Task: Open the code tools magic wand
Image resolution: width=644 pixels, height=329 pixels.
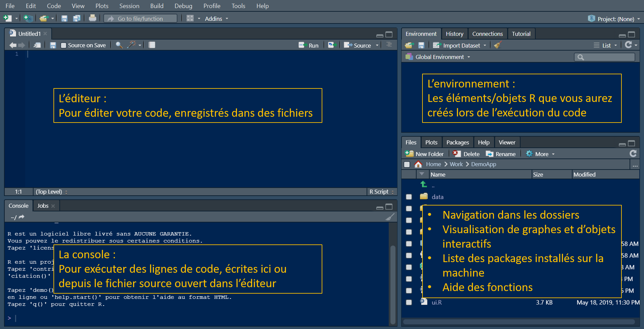Action: [131, 45]
